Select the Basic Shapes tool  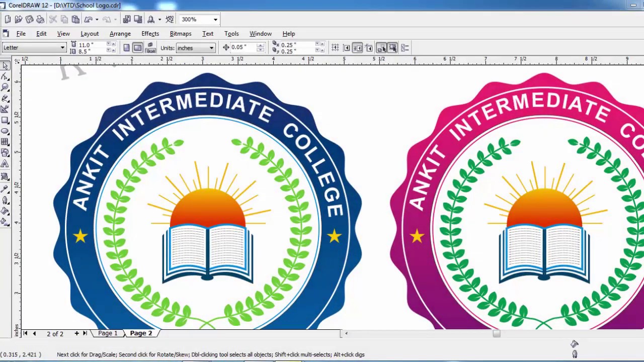coord(5,153)
